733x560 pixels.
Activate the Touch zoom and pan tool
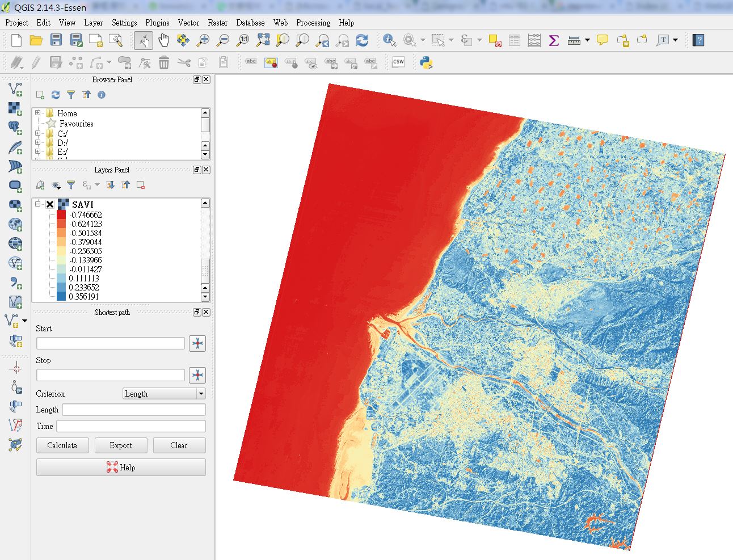point(144,40)
